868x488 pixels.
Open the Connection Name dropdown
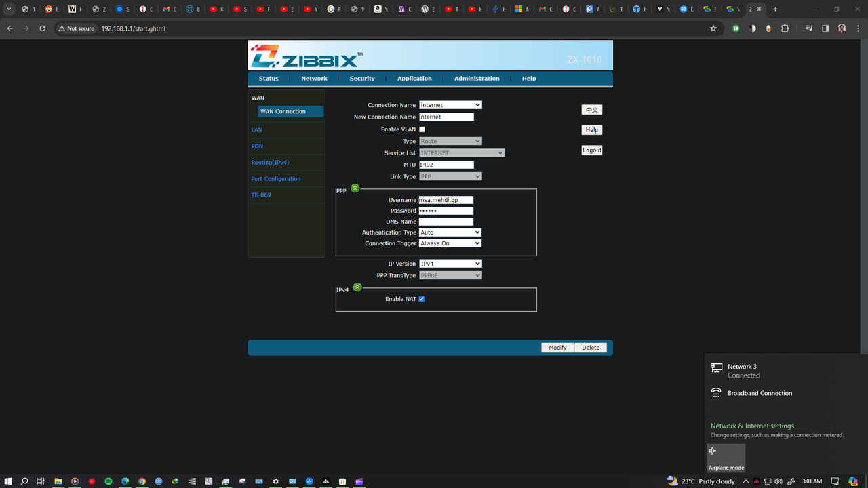click(x=450, y=105)
